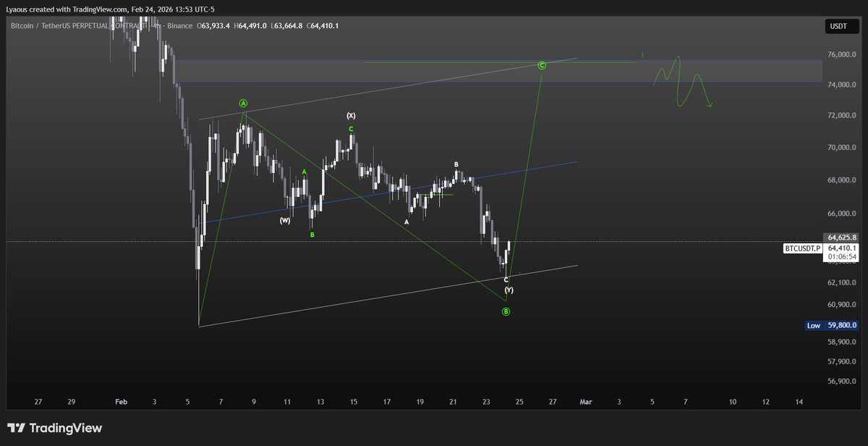Click the 62,100.0 price axis label
The width and height of the screenshot is (868, 446).
[x=843, y=282]
